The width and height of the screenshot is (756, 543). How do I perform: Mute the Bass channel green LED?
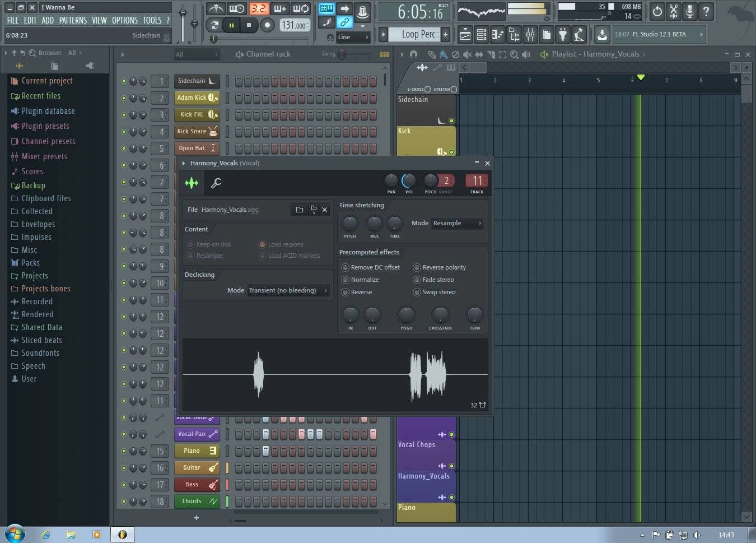click(x=124, y=485)
